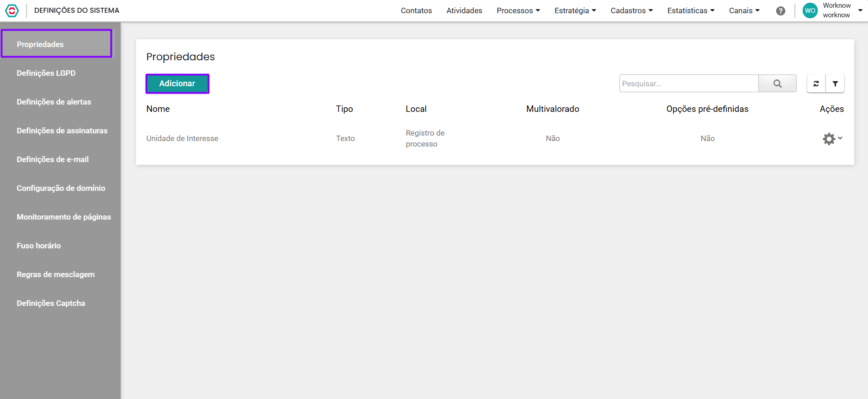
Task: Go to Atividades in top navigation
Action: [x=464, y=10]
